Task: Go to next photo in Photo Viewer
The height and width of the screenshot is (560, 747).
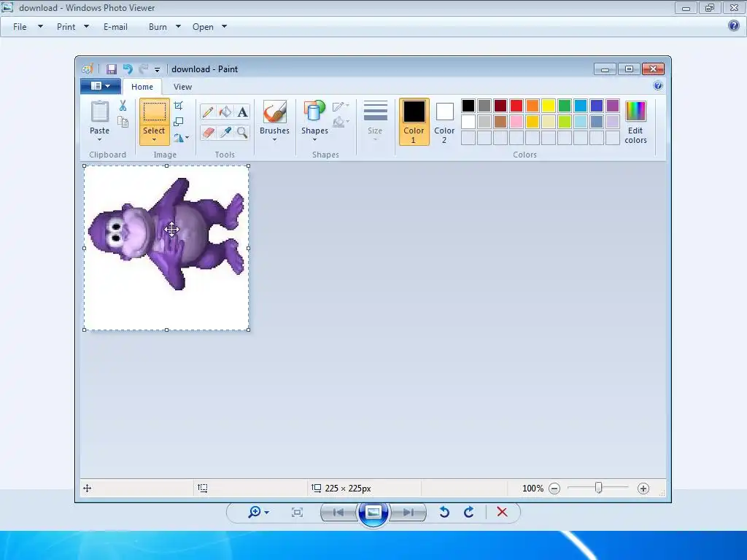Action: [408, 513]
